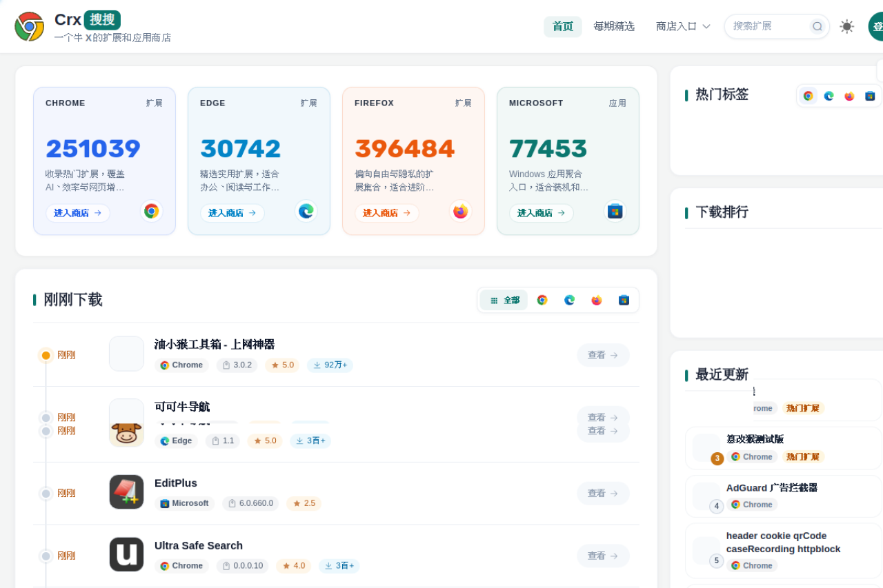Click the Edge icon in EDGE card
Screen dimensions: 883x588
306,211
